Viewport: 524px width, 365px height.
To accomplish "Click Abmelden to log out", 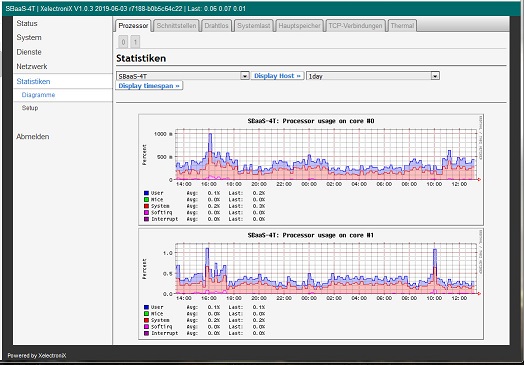I will (33, 137).
